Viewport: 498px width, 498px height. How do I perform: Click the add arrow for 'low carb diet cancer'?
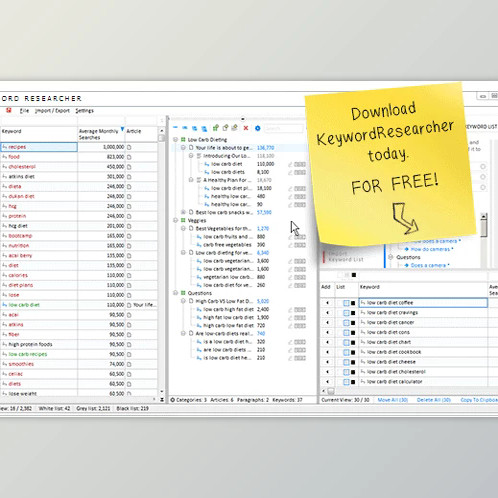327,323
